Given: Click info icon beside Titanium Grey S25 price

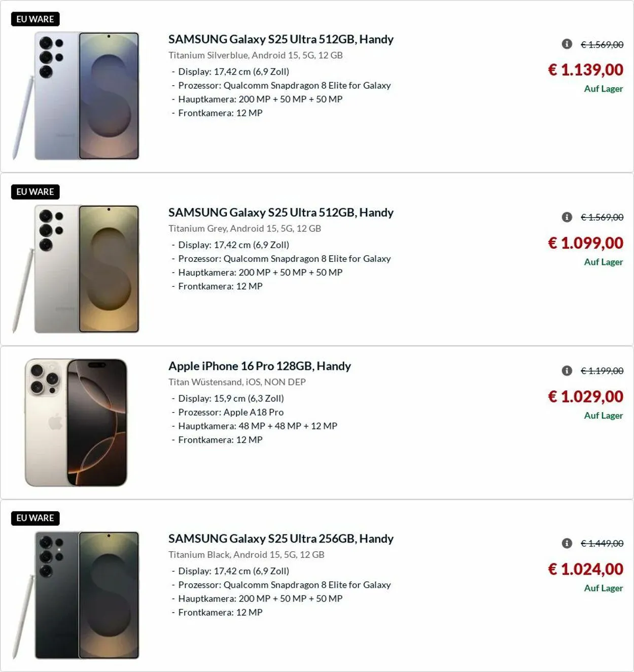Looking at the screenshot, I should pos(567,217).
